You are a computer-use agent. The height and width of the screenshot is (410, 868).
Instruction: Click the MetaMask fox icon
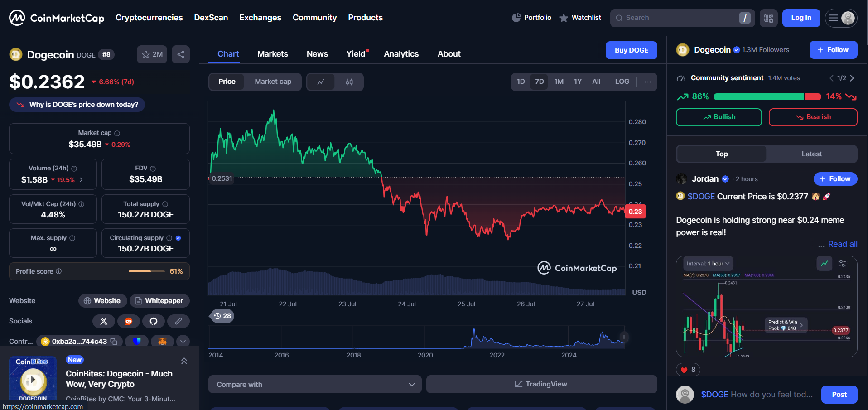point(162,341)
